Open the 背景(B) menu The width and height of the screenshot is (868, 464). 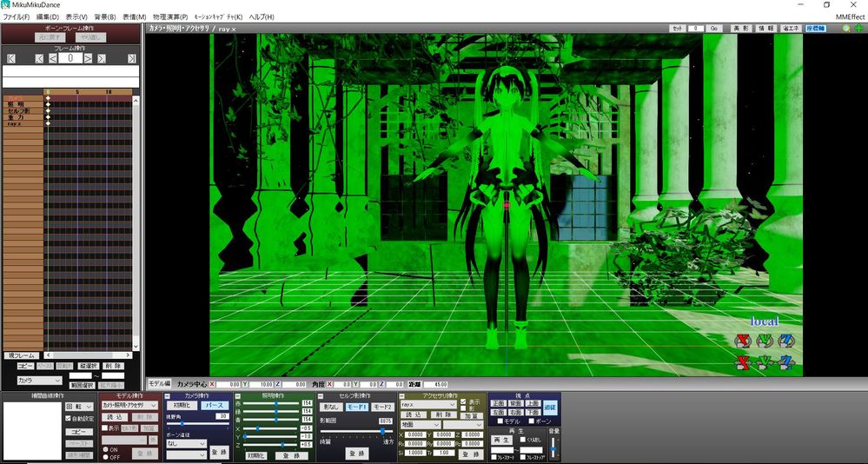pos(105,17)
